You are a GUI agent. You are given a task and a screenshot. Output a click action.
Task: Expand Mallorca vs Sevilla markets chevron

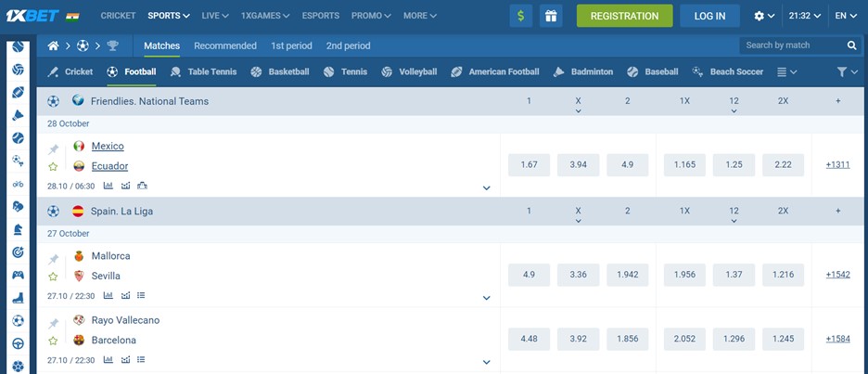pyautogui.click(x=487, y=298)
